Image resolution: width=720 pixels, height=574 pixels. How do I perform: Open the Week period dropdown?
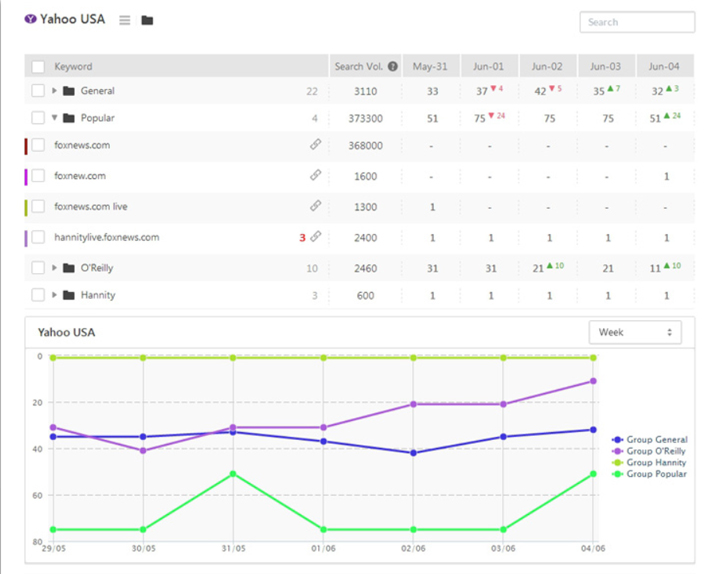[x=635, y=332]
